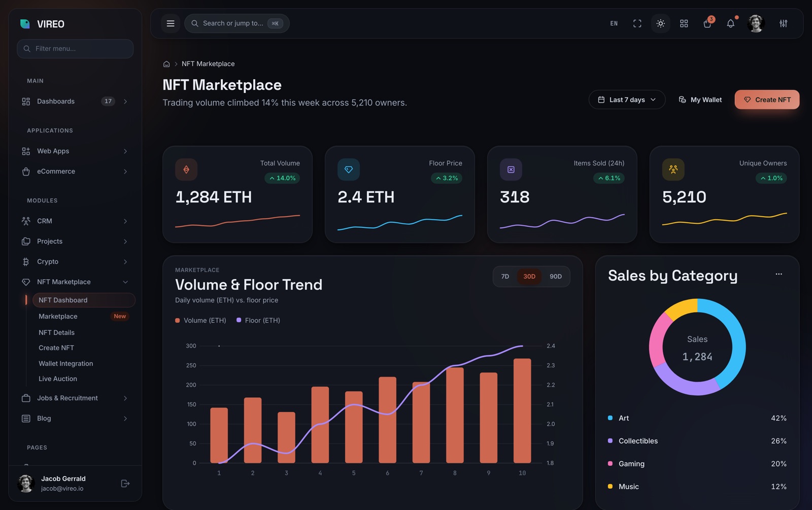Click the Web Apps sidebar icon
This screenshot has height=510, width=812.
click(26, 151)
